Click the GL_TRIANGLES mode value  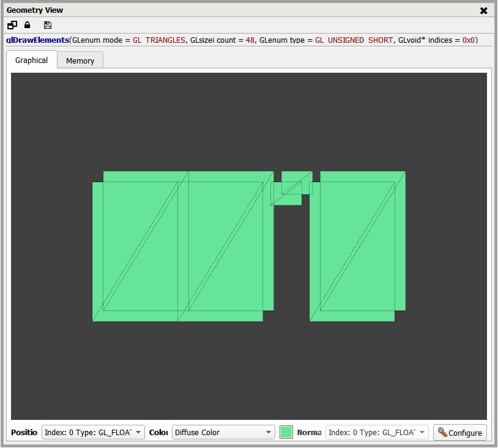pos(159,40)
